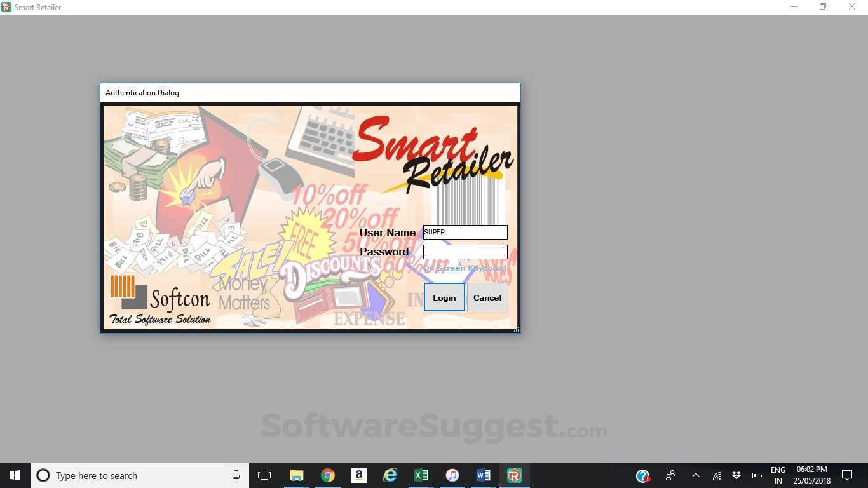Click inside the Password field

coord(465,252)
